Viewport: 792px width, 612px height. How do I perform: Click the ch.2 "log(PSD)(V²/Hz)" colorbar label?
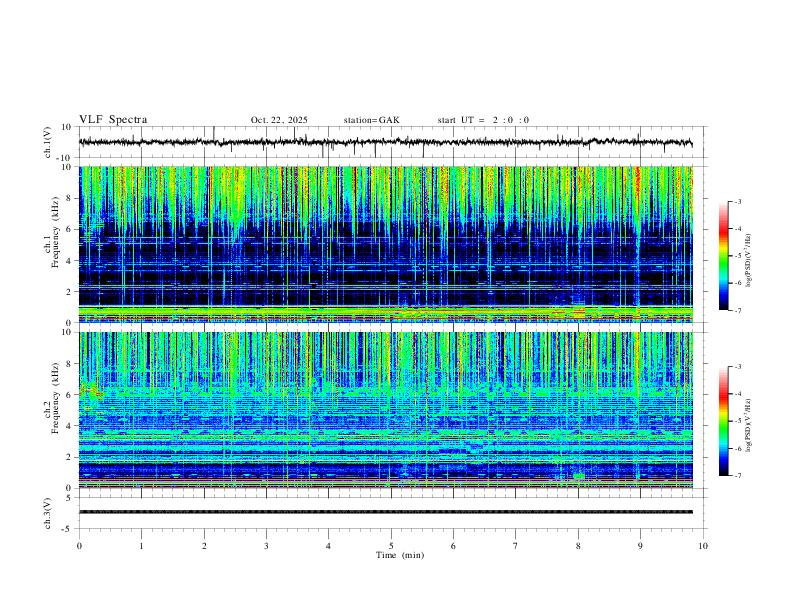tap(749, 425)
